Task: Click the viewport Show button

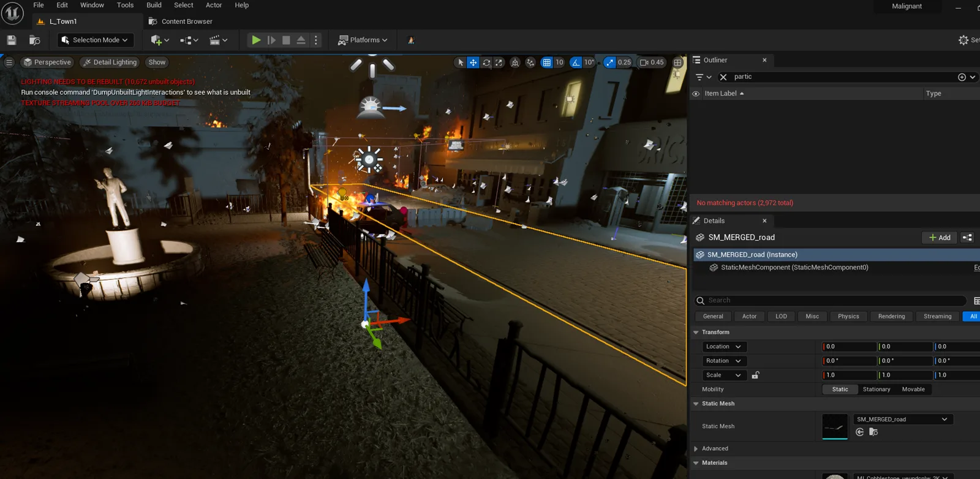Action: click(x=157, y=62)
